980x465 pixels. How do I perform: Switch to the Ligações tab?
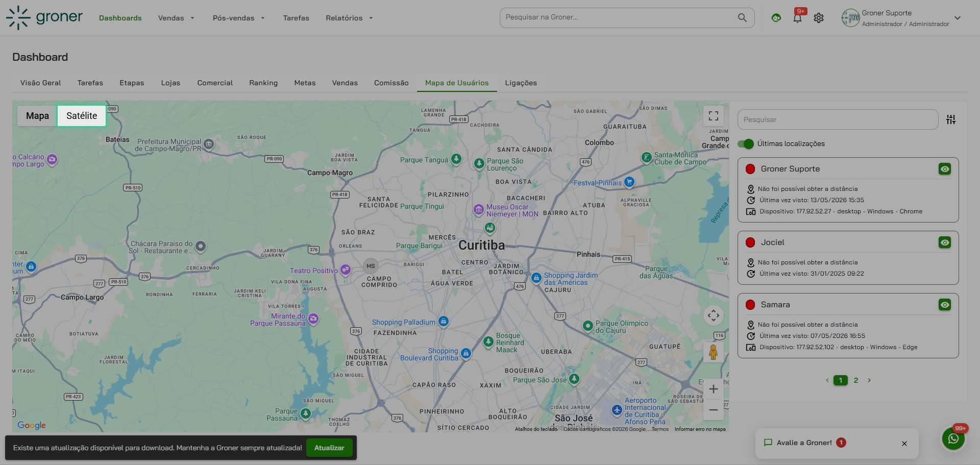[521, 83]
